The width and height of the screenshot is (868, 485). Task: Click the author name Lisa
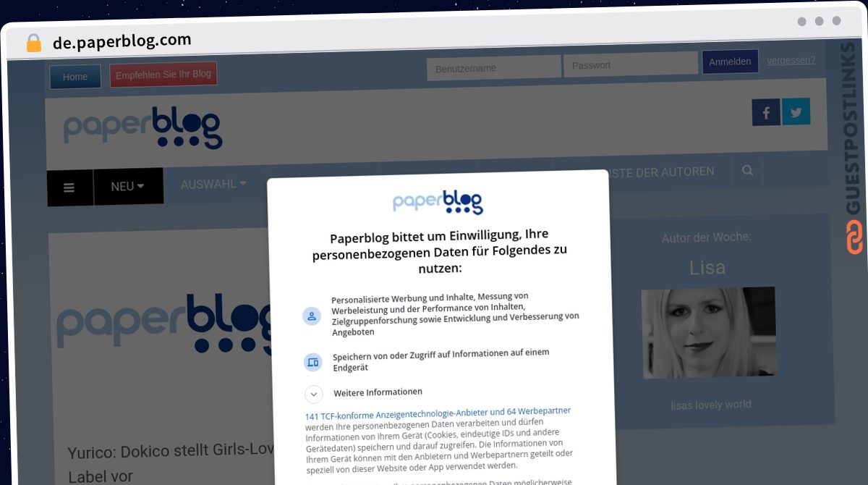click(707, 268)
